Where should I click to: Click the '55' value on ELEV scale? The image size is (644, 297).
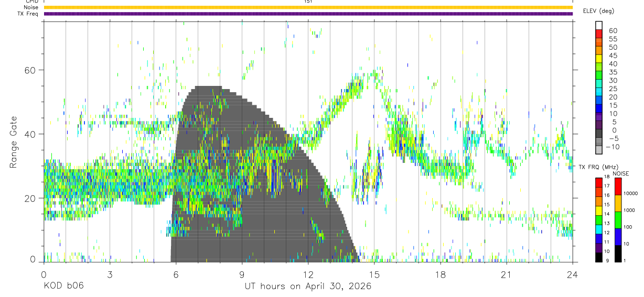pos(613,39)
